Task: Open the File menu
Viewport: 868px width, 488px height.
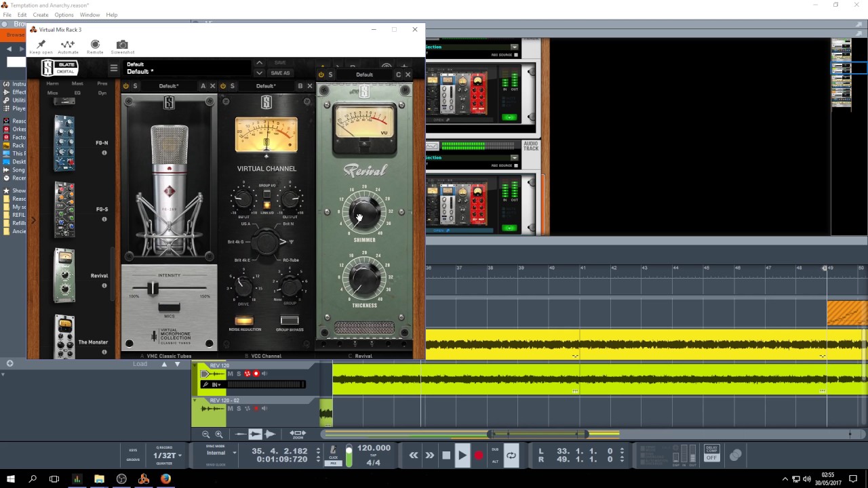Action: [x=7, y=14]
